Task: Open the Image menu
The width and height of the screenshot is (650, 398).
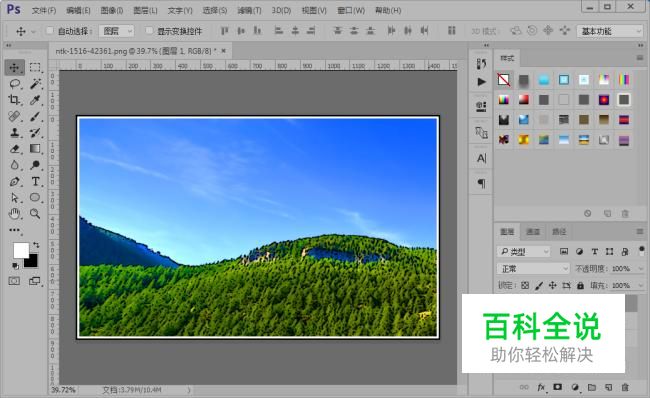Action: point(112,10)
